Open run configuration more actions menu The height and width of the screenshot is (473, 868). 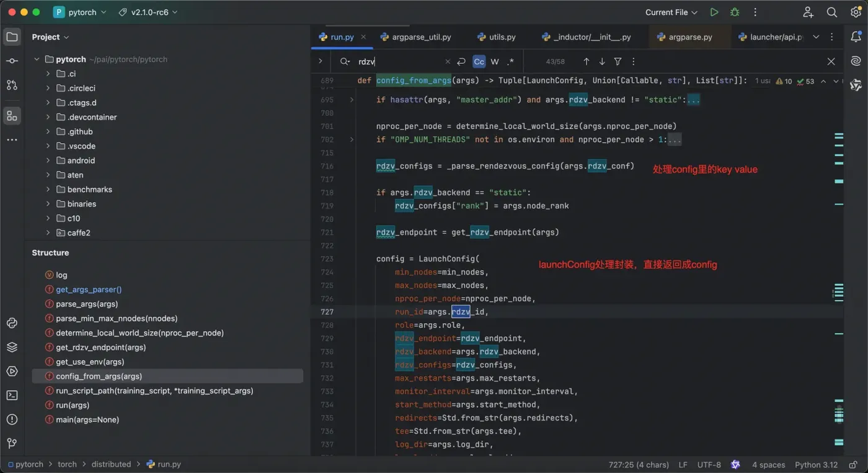tap(755, 12)
